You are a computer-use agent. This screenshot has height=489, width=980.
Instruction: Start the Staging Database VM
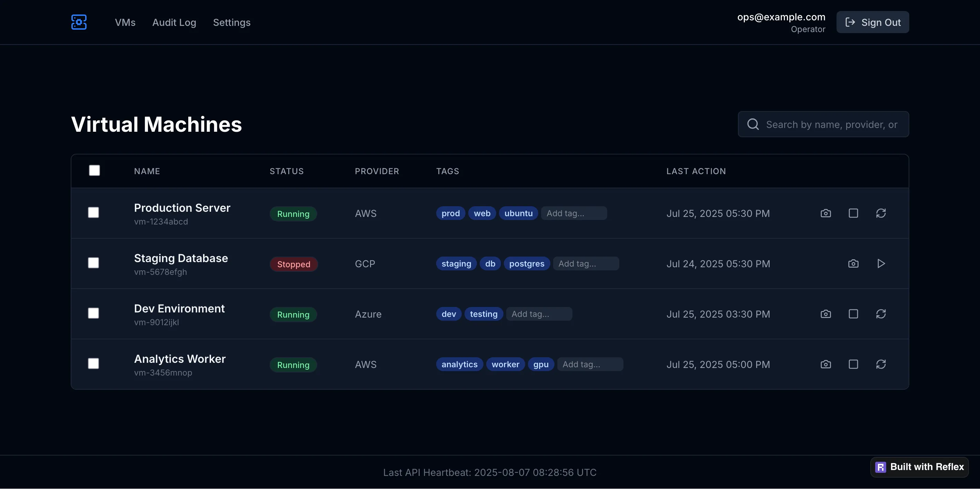[881, 263]
